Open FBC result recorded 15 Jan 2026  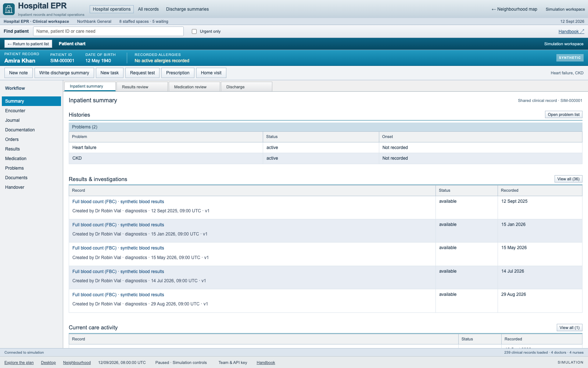(x=118, y=225)
